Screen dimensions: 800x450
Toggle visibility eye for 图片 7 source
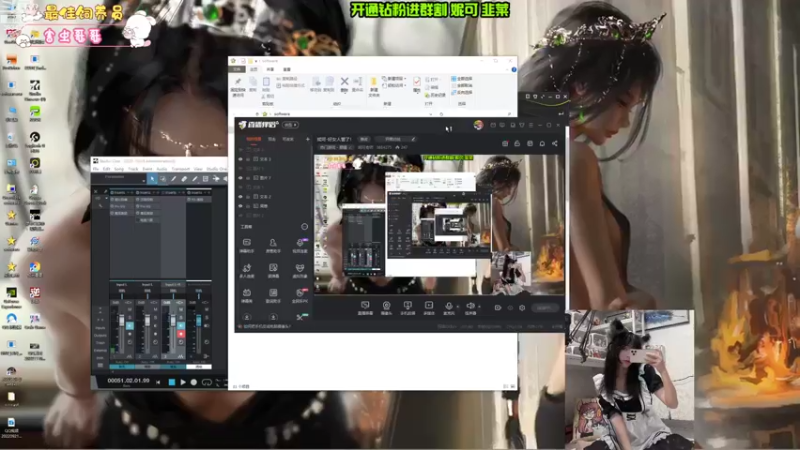pyautogui.click(x=241, y=178)
